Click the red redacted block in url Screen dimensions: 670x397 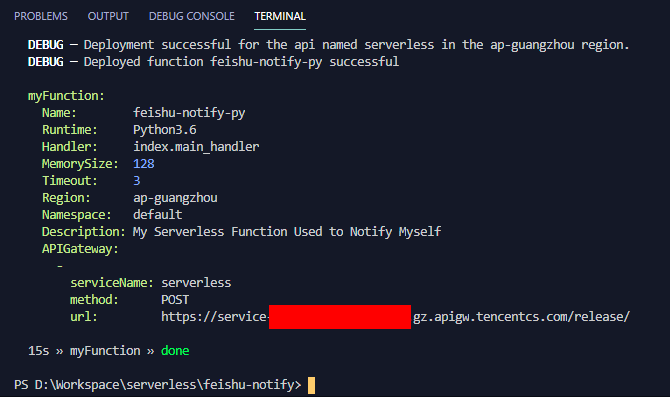click(x=340, y=317)
